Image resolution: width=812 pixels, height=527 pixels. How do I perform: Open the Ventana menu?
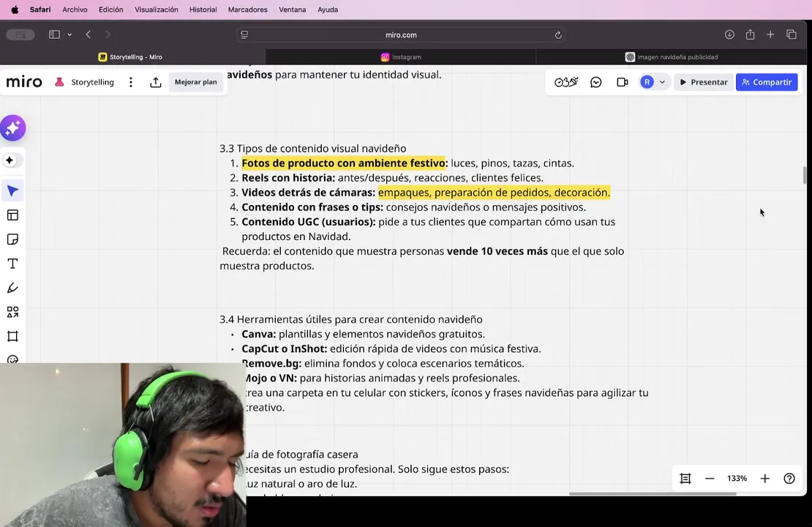292,10
